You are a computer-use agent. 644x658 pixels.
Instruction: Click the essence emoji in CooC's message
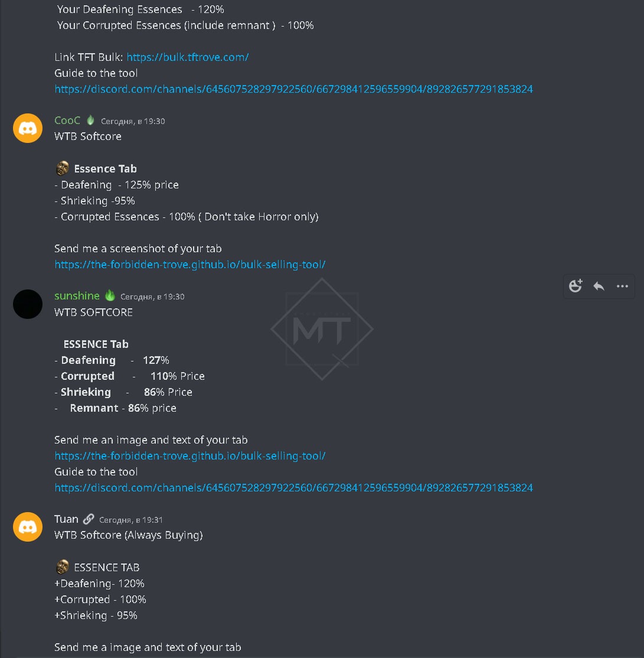coord(62,169)
